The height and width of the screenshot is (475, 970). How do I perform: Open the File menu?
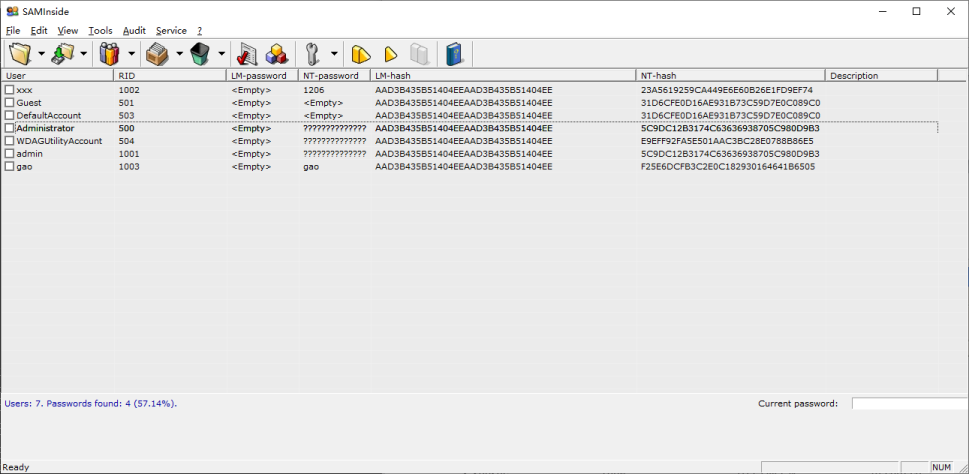tap(13, 30)
